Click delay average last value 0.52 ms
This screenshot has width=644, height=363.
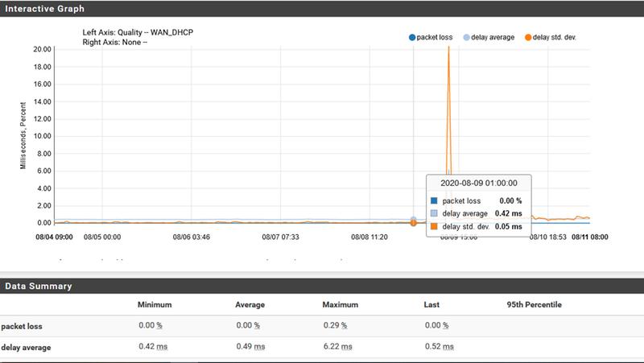439,347
